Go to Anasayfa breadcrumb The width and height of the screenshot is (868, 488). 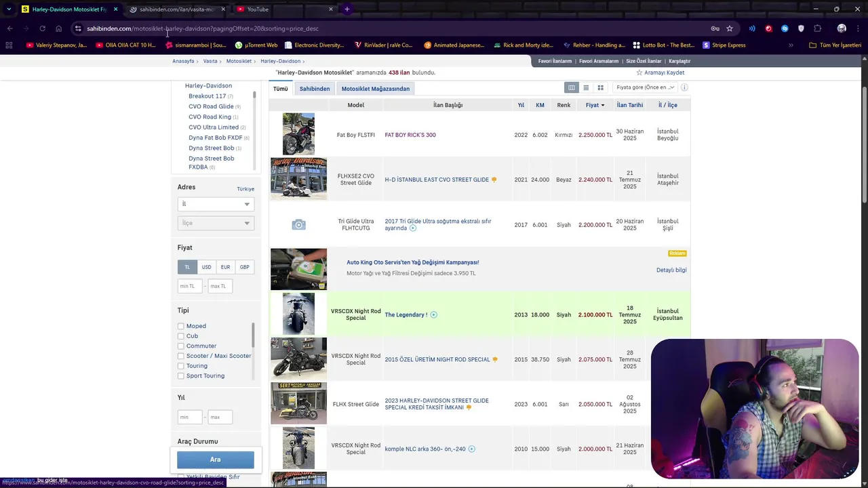coord(183,61)
